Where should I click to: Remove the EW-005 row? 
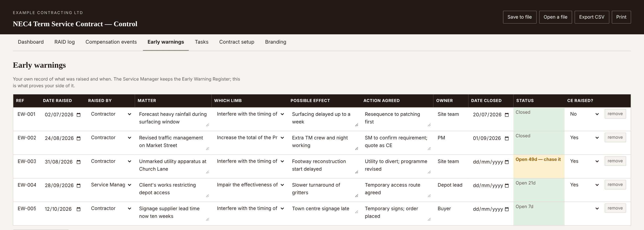[x=615, y=208]
